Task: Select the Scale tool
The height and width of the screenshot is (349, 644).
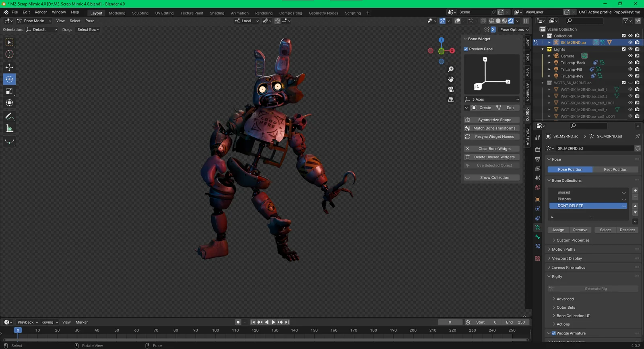Action: coord(9,91)
